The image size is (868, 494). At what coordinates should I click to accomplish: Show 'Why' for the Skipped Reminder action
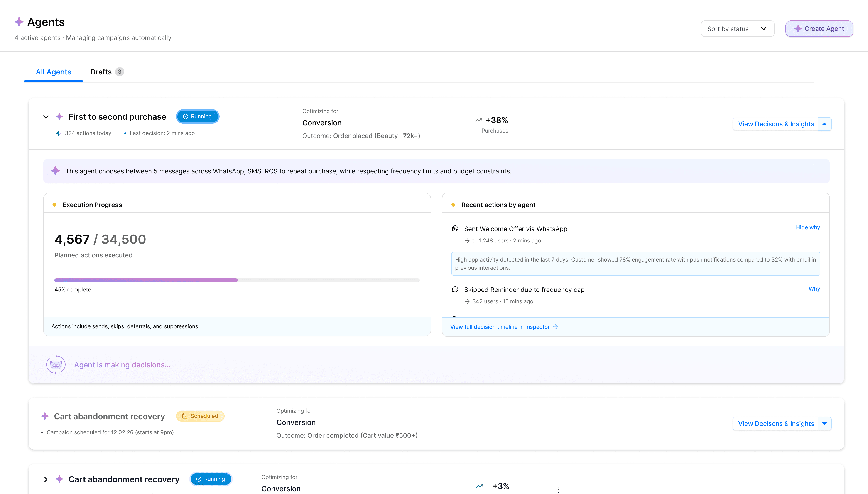point(814,289)
